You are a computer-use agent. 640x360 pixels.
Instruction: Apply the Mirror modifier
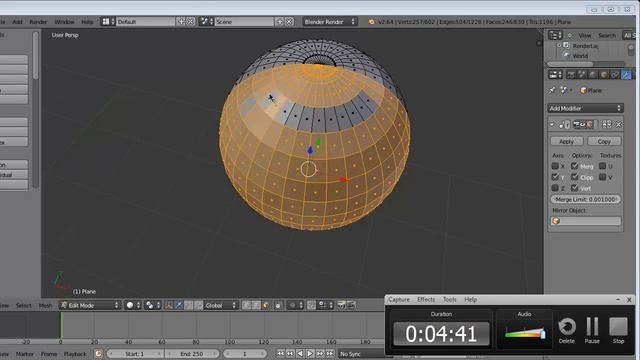pos(567,141)
